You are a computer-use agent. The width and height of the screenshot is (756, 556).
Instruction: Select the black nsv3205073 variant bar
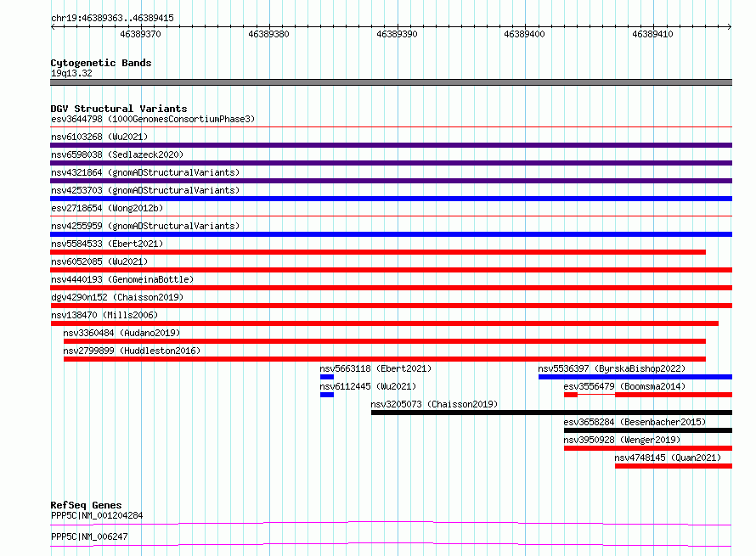551,413
